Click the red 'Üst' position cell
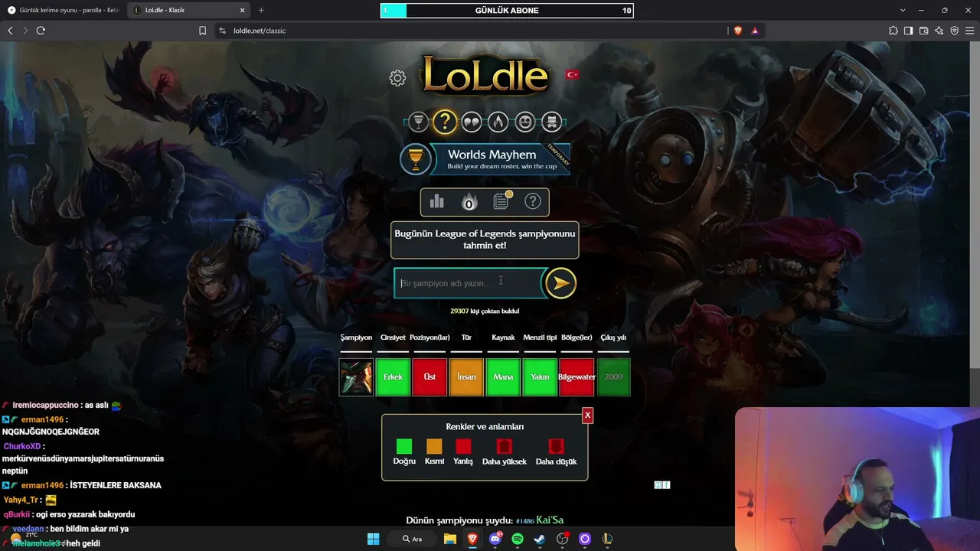 [x=430, y=377]
